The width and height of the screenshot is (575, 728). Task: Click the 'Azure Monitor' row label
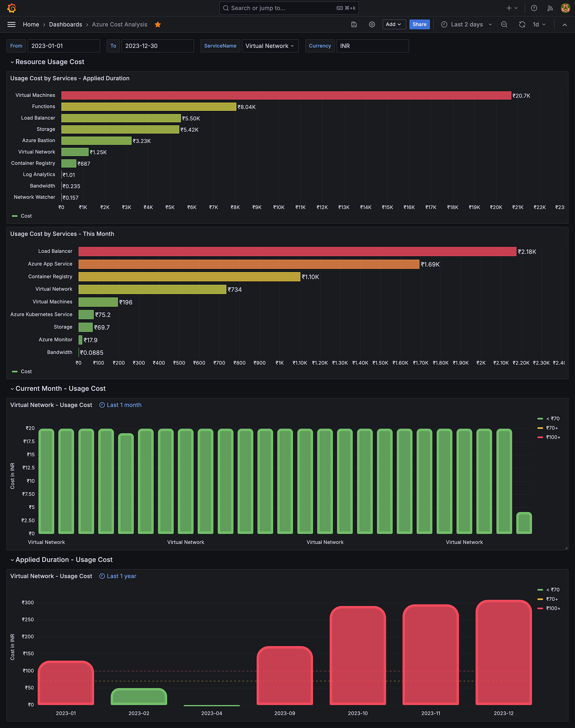[55, 340]
